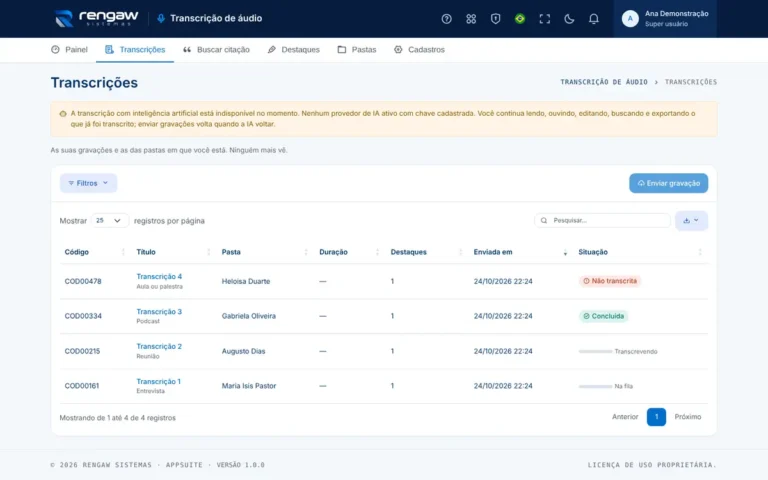Viewport: 768px width, 480px height.
Task: Open Ana Demonstração user menu
Action: [665, 19]
